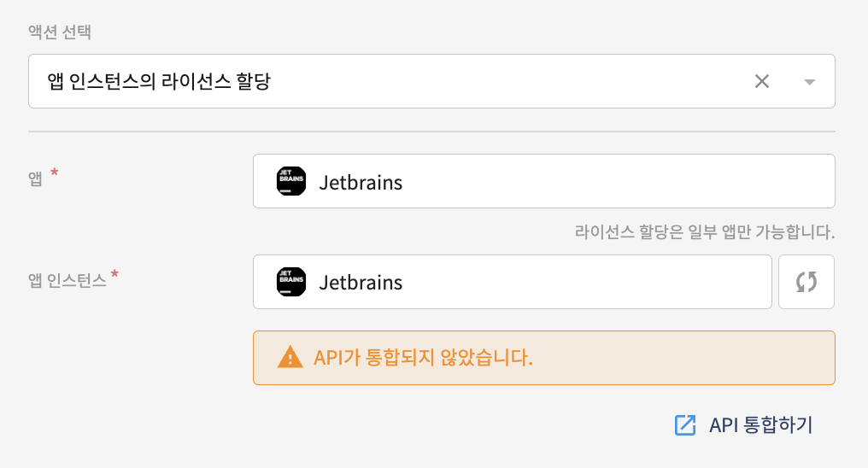Click the 앱 field label
The image size is (868, 468).
tap(36, 179)
